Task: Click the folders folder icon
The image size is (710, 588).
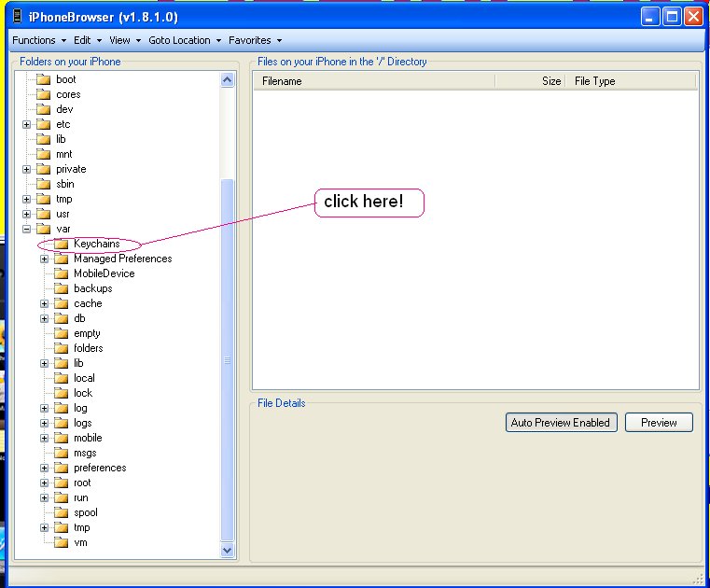Action: 62,349
